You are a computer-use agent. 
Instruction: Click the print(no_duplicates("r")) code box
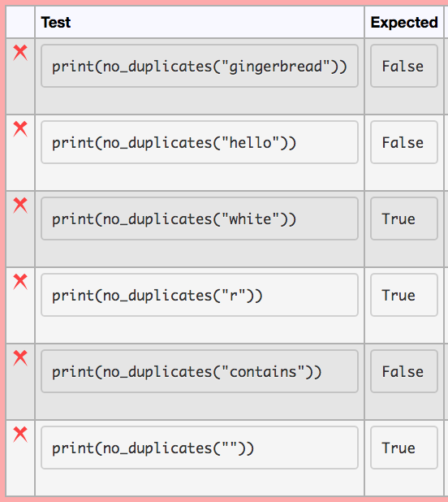(200, 295)
